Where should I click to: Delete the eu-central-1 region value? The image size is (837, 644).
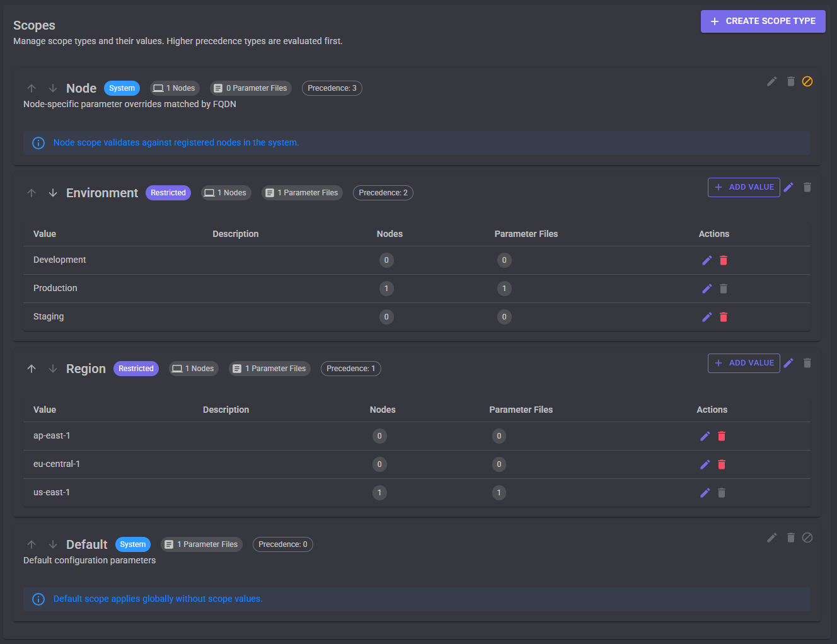click(x=722, y=464)
